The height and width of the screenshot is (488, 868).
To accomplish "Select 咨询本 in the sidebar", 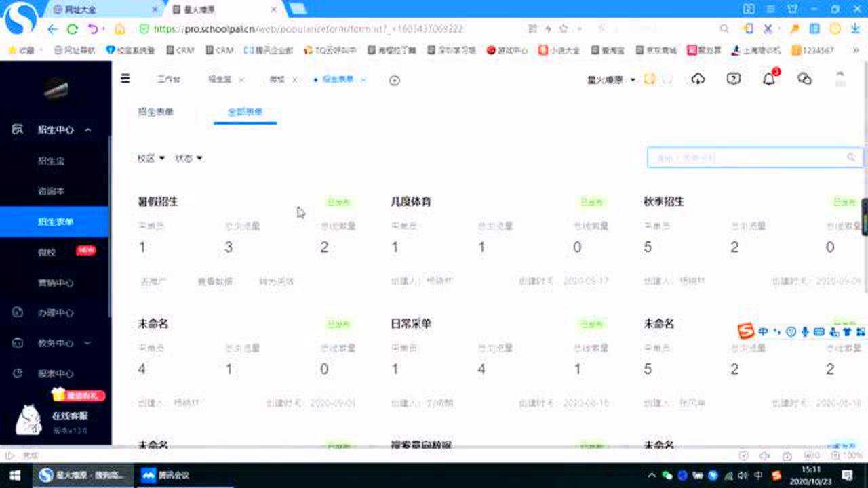I will (52, 191).
